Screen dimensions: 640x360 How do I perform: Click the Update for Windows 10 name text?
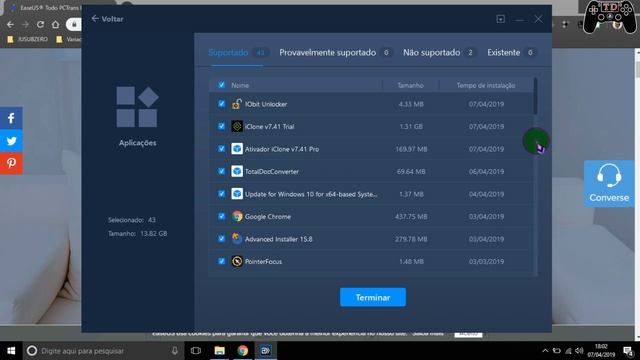[311, 194]
